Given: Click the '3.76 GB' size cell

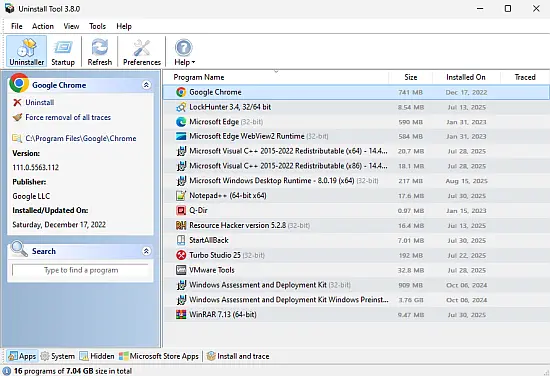Looking at the screenshot, I should (x=410, y=300).
